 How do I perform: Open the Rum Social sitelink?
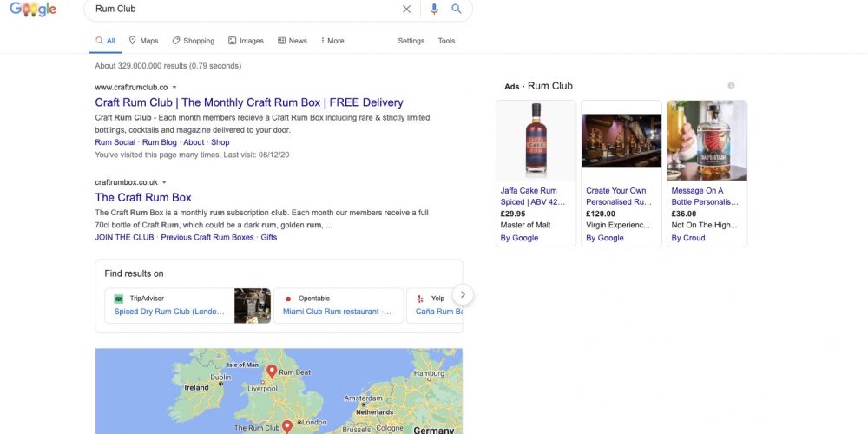tap(115, 142)
